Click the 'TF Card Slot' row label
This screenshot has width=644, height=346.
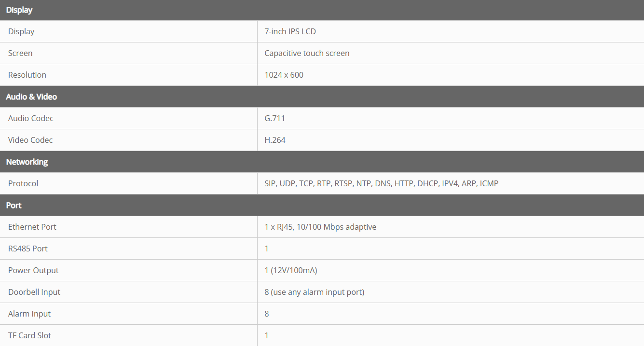tap(29, 335)
